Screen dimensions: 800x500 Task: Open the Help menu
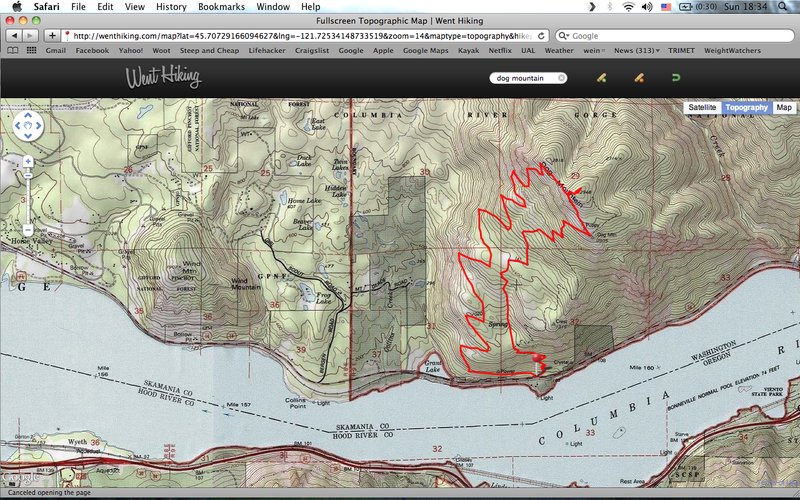(x=311, y=7)
